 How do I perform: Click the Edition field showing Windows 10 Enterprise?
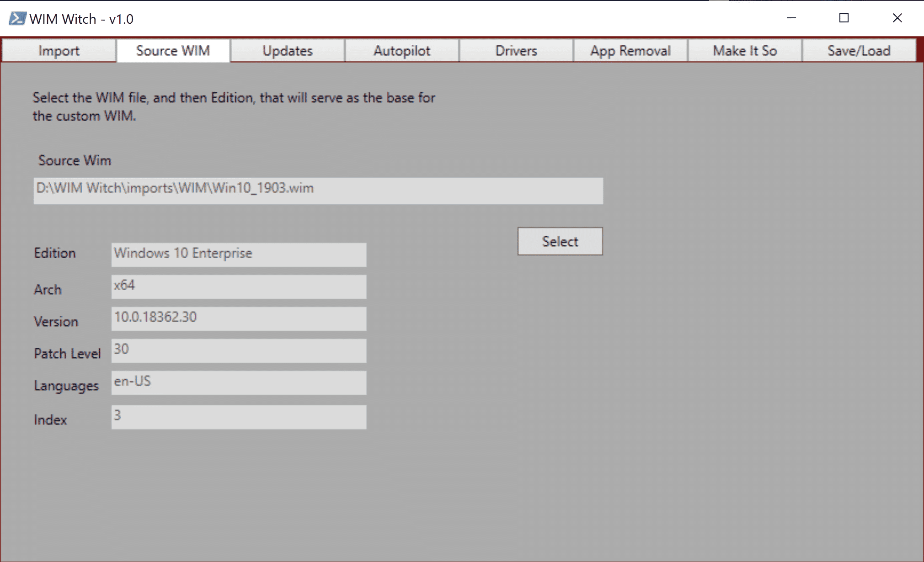click(239, 255)
